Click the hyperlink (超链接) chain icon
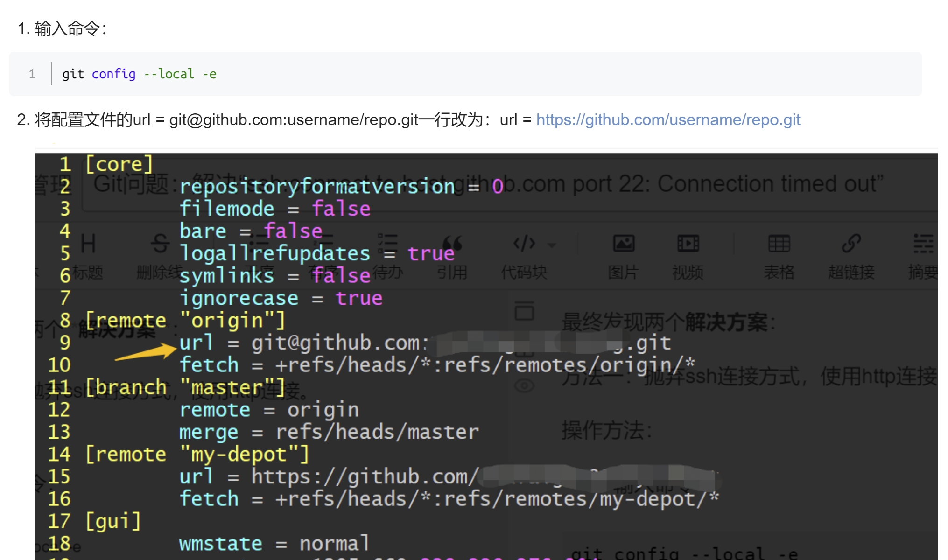Image resolution: width=948 pixels, height=560 pixels. tap(851, 243)
